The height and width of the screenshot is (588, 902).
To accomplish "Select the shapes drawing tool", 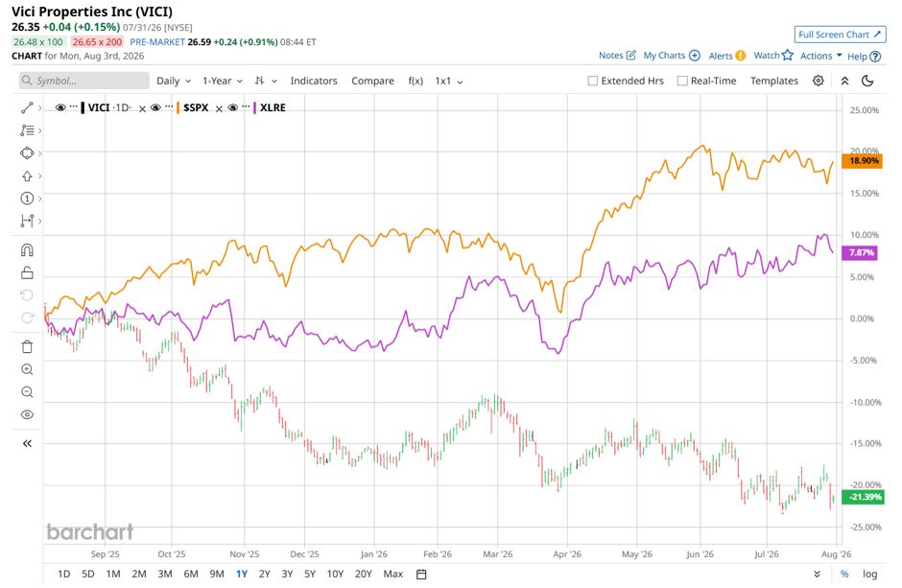I will click(x=27, y=153).
